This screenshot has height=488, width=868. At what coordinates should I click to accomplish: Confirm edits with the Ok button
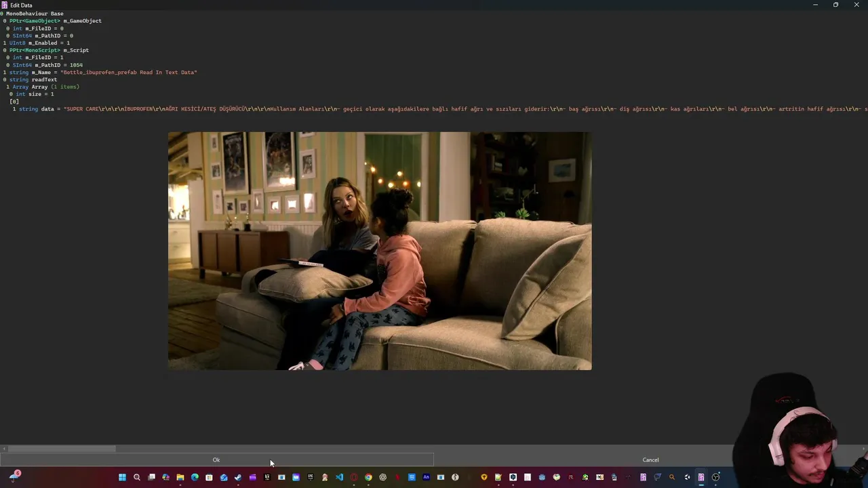[216, 460]
